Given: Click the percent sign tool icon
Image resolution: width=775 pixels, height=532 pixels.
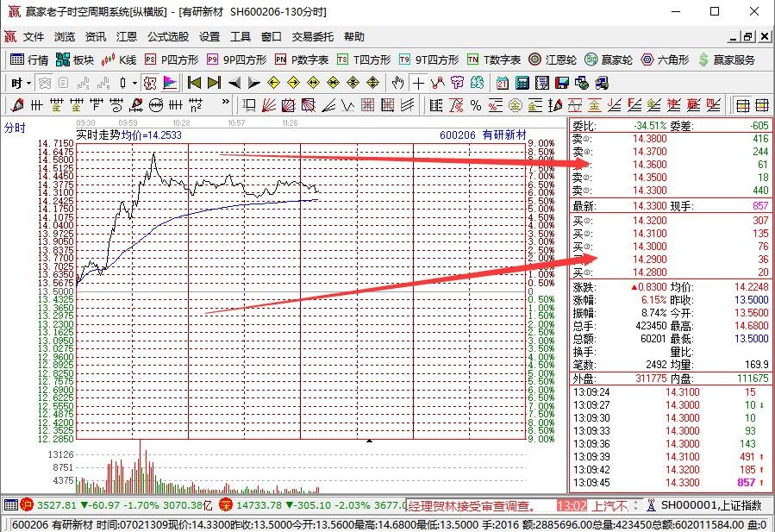Looking at the screenshot, I should [x=476, y=105].
